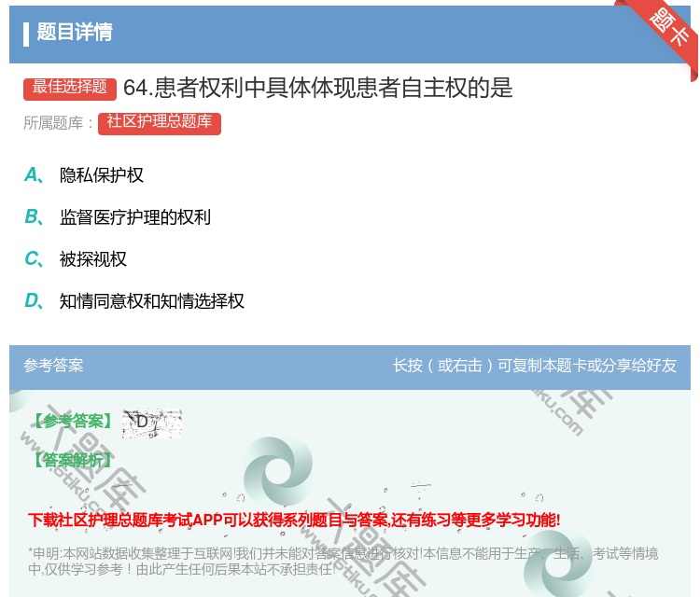
Task: Select option A 隐私保护权
Action: coord(84,175)
